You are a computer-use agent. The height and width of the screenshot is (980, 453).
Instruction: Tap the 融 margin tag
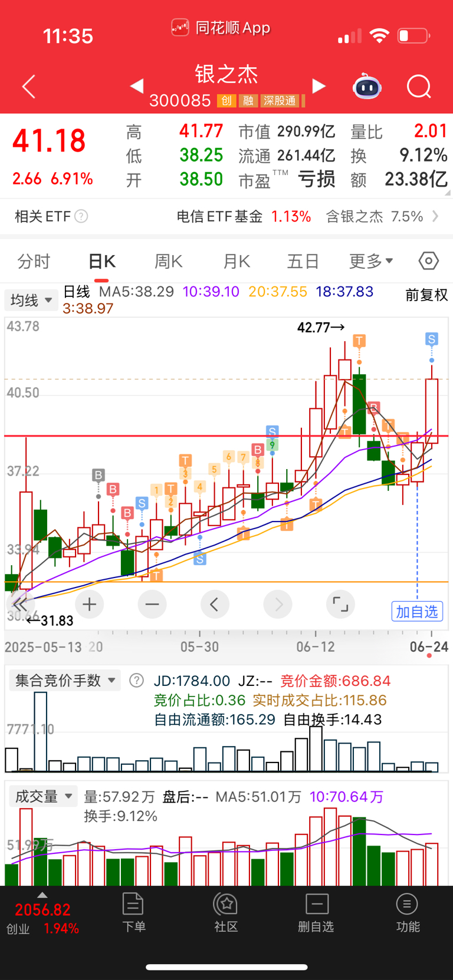[248, 101]
